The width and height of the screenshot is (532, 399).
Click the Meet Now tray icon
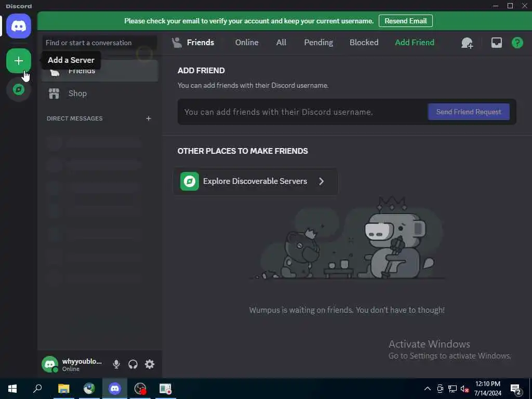pyautogui.click(x=440, y=389)
